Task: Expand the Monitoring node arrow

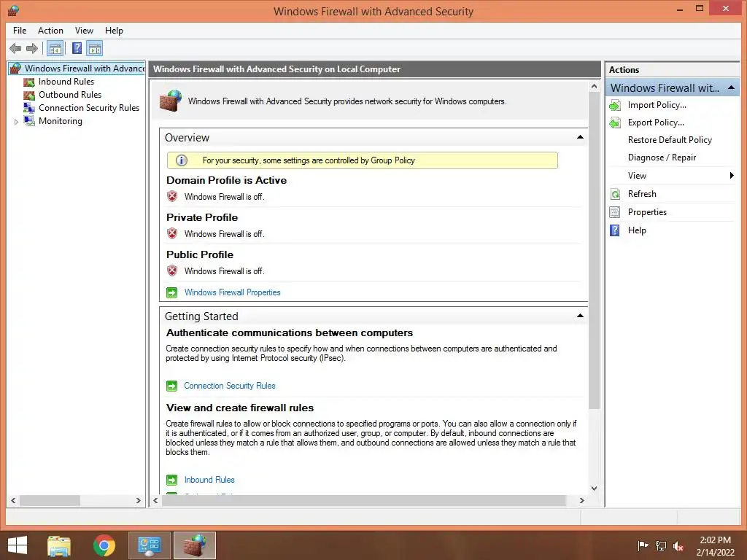Action: 16,122
